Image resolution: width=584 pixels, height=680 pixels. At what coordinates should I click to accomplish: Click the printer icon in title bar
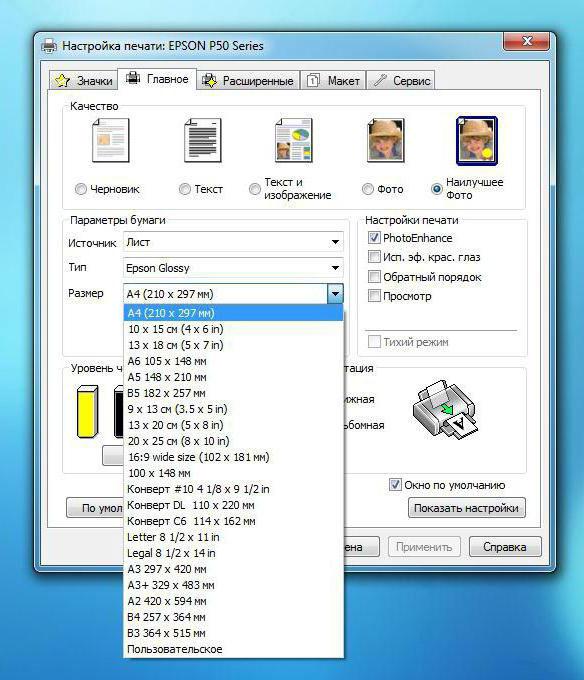tap(49, 45)
